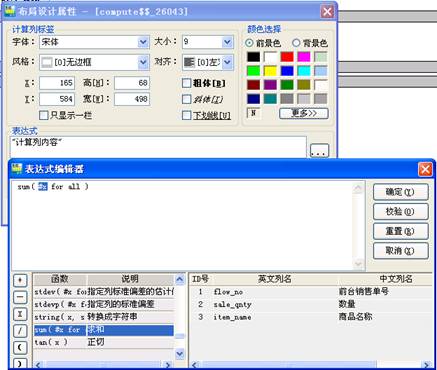
Task: Select the background color radio button
Action: coord(296,43)
